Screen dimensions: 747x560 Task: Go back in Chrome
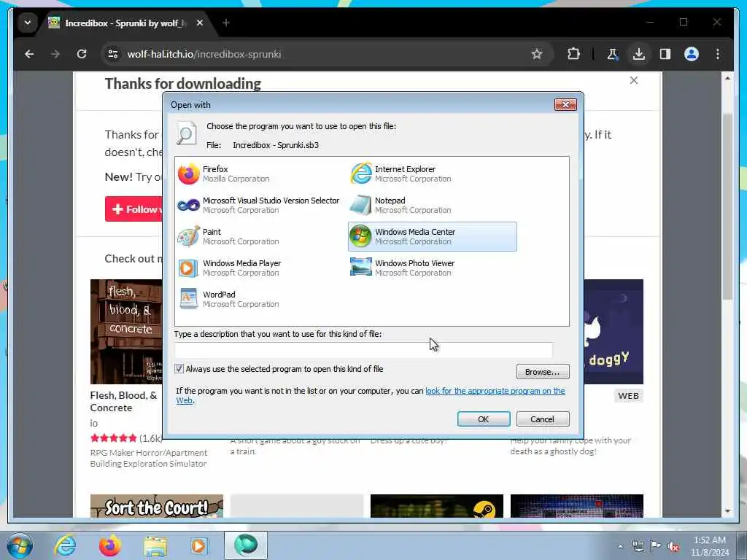point(29,54)
